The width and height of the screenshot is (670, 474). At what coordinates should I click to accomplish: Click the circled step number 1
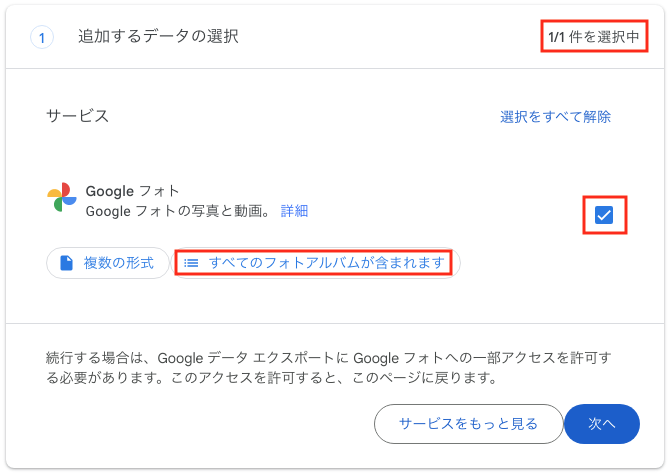tap(42, 38)
